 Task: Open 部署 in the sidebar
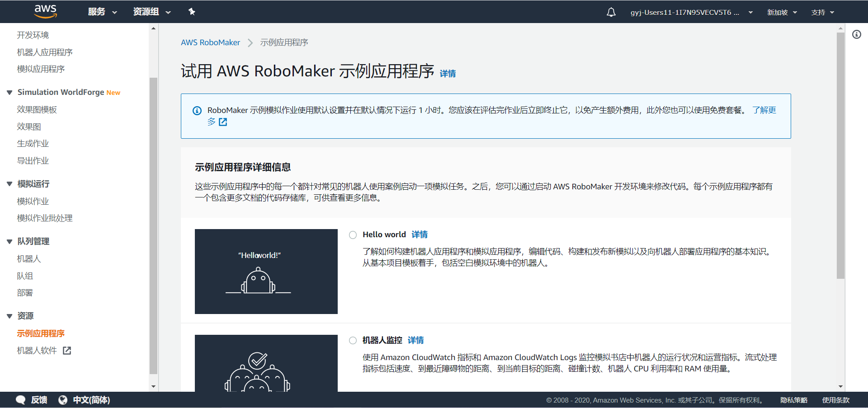tap(25, 293)
